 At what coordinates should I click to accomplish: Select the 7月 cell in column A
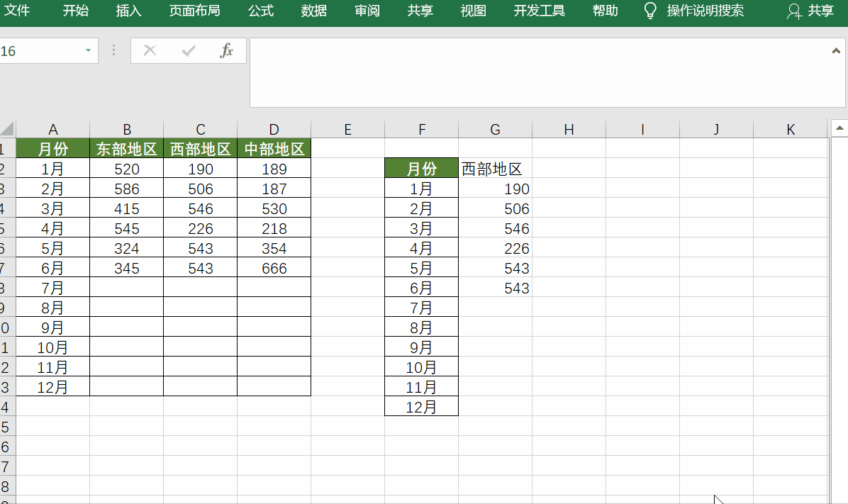click(53, 288)
